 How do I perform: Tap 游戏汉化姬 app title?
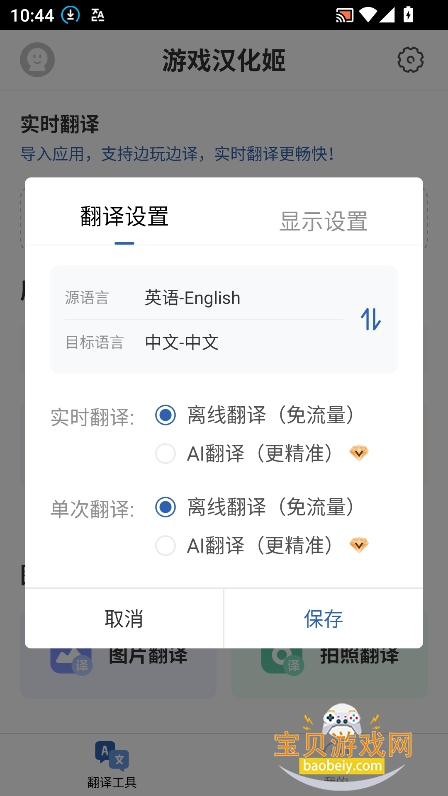224,60
